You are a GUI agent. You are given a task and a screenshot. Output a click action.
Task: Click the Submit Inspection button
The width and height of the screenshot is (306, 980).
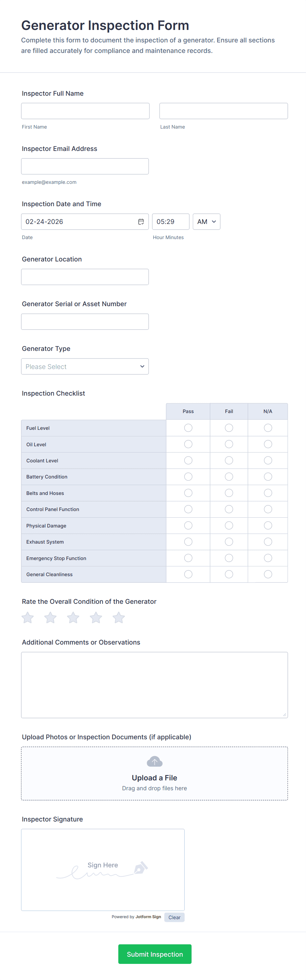(x=155, y=954)
